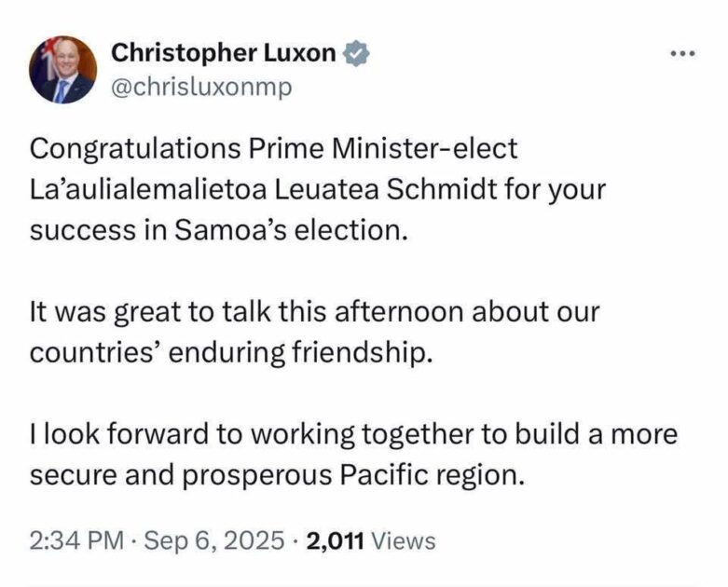
Task: Open the three-dot more options menu
Action: click(683, 54)
